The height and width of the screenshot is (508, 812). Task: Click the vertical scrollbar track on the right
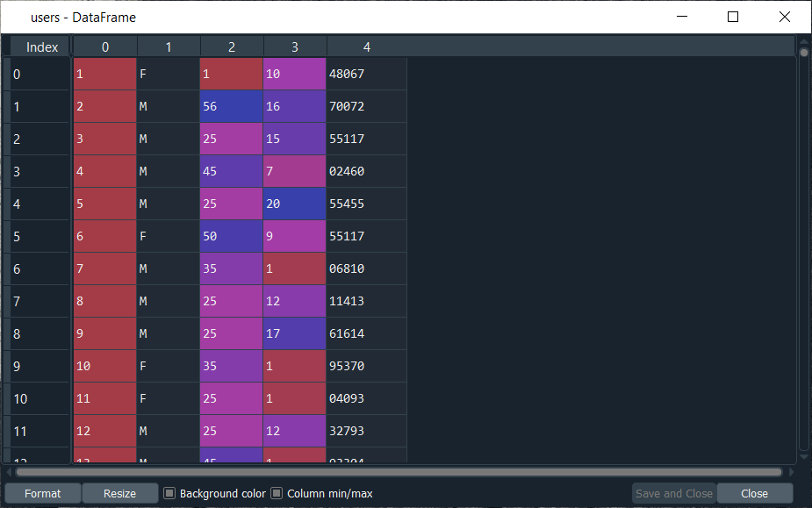(x=803, y=263)
